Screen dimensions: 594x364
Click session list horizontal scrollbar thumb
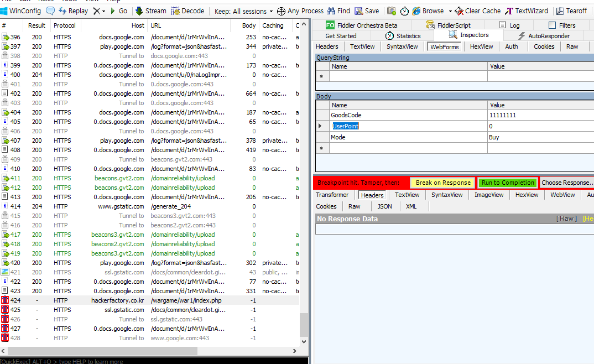102,351
